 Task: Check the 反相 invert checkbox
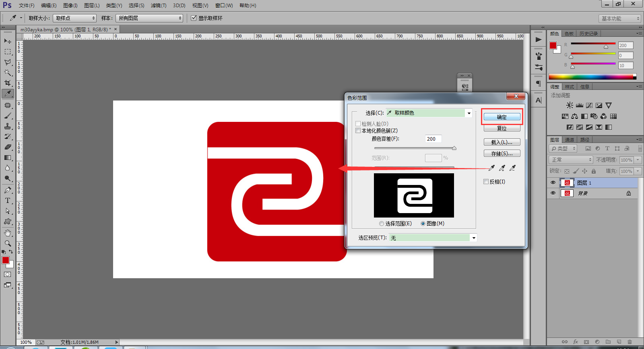486,182
